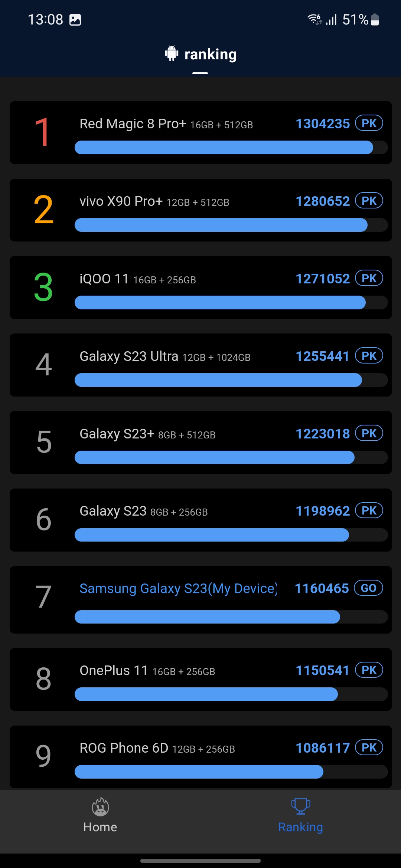
Task: Tap the Android robot icon in header
Action: 172,54
